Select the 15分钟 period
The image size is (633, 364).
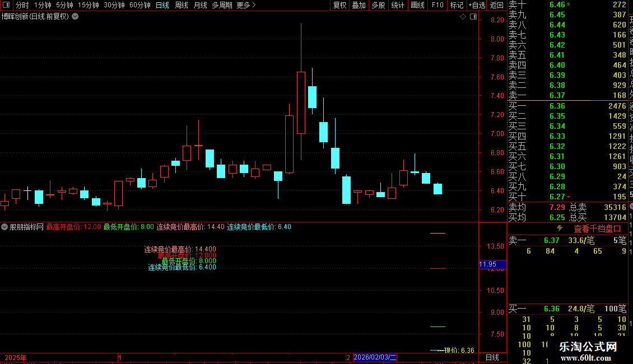[89, 5]
